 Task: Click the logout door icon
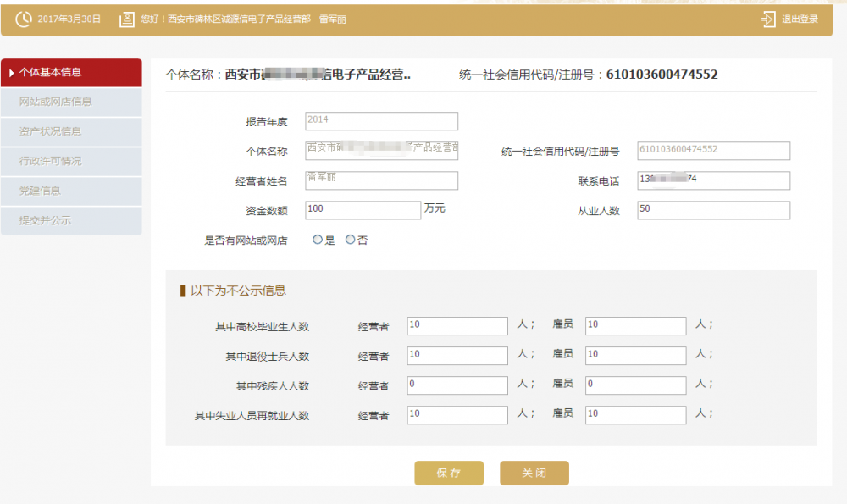click(768, 19)
